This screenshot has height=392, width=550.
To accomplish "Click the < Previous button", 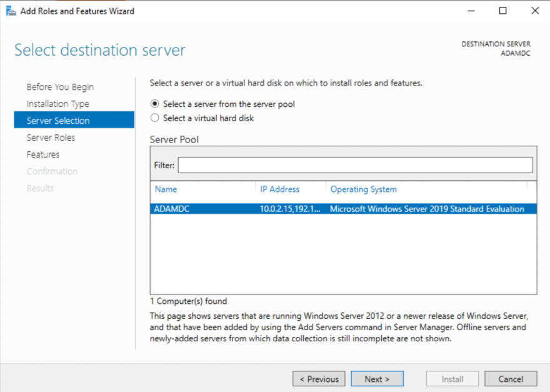I will pos(319,379).
